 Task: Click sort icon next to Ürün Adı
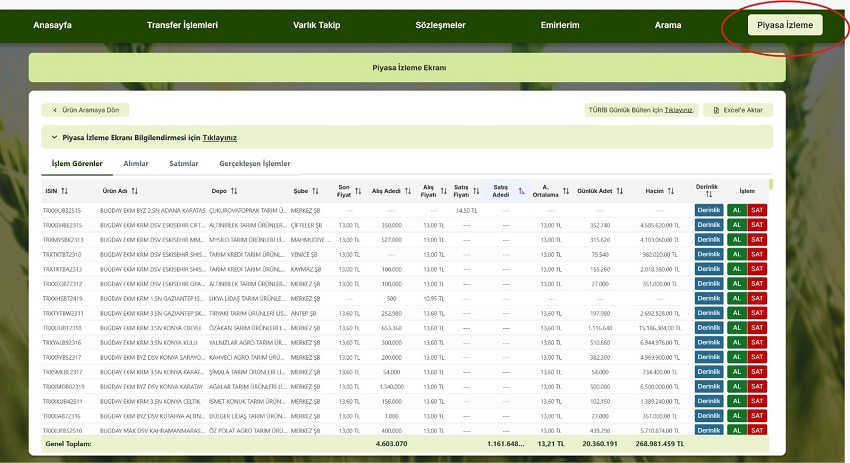tap(135, 190)
